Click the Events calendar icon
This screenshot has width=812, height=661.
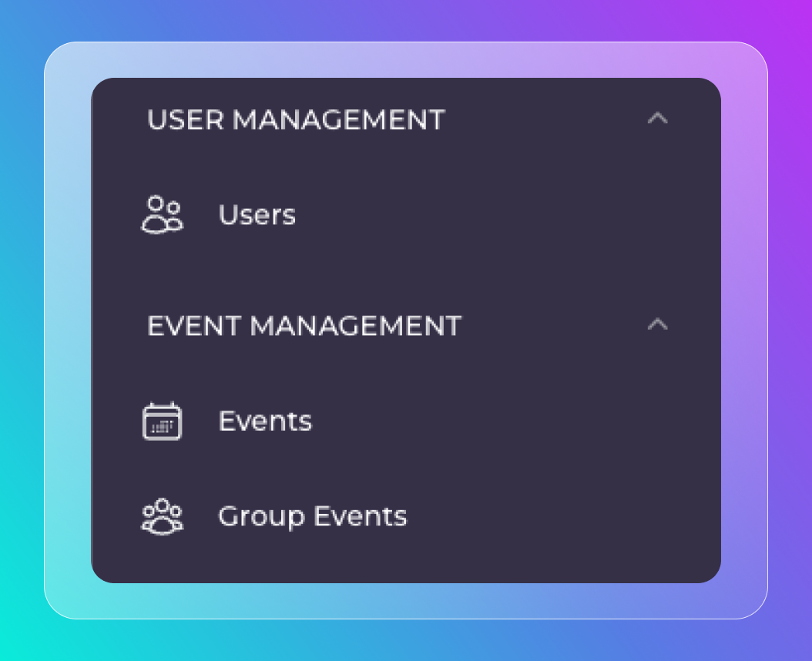(162, 421)
